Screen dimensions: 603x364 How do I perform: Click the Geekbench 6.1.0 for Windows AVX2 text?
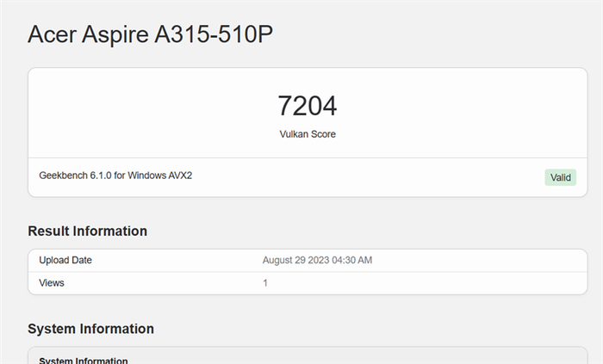point(115,176)
